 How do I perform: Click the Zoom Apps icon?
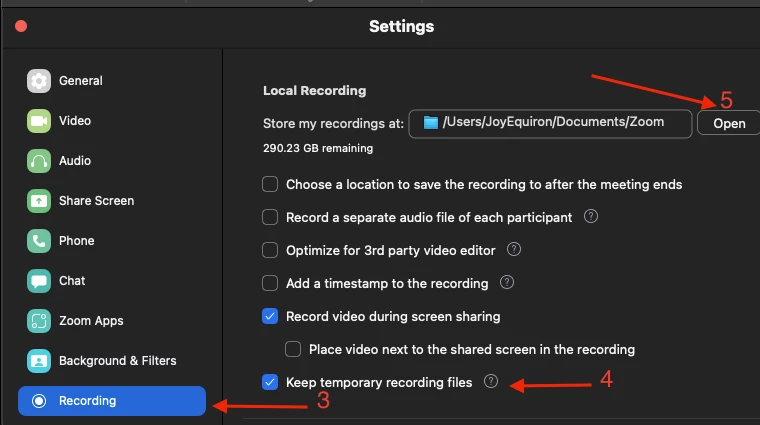point(39,321)
